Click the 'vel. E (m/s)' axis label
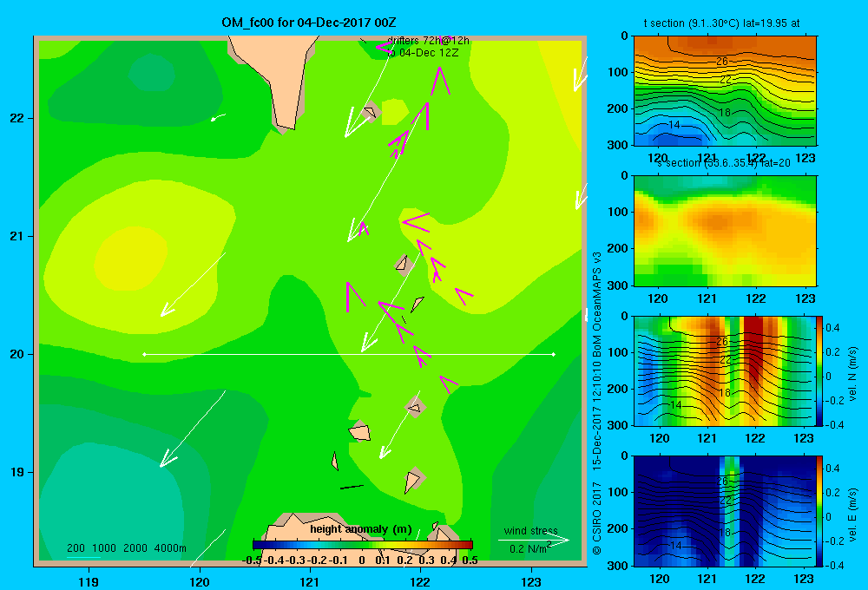868x590 pixels. [852, 515]
